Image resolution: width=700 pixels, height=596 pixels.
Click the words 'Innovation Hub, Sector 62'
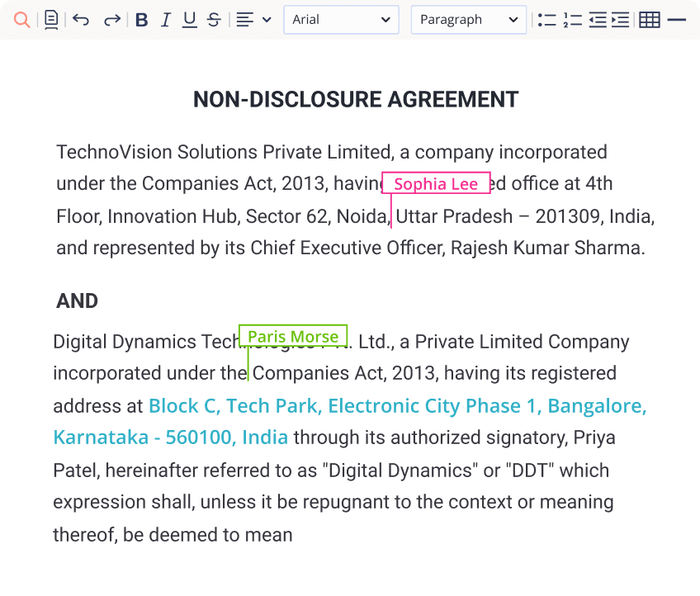218,216
